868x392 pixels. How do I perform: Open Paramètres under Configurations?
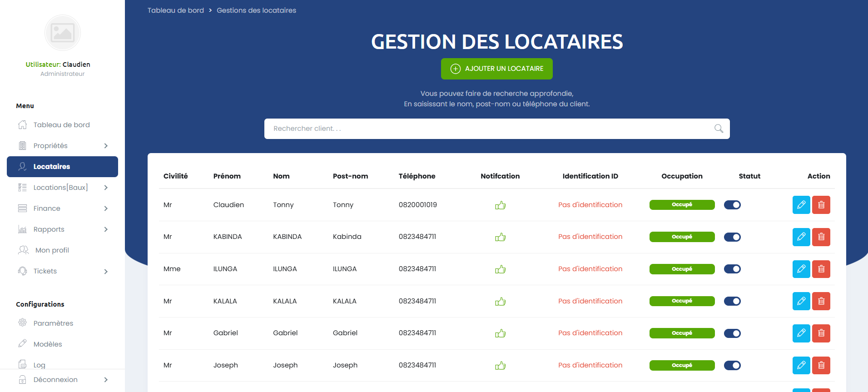pyautogui.click(x=62, y=323)
